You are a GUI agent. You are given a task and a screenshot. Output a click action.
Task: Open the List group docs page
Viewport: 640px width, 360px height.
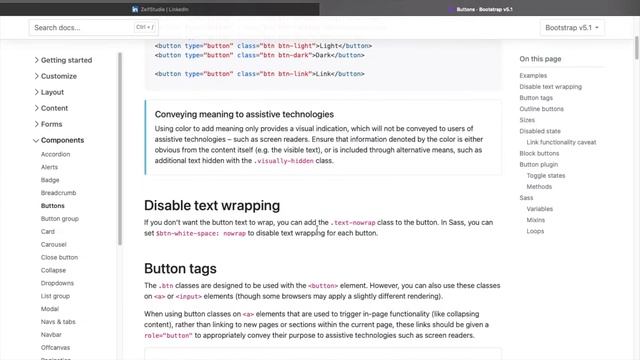pos(55,296)
